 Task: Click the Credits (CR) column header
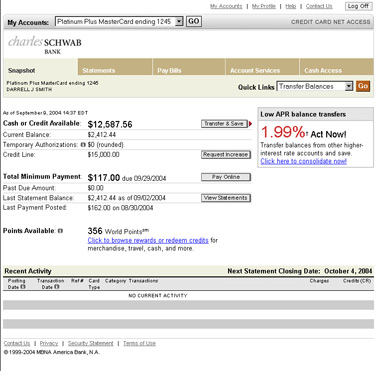(x=357, y=281)
